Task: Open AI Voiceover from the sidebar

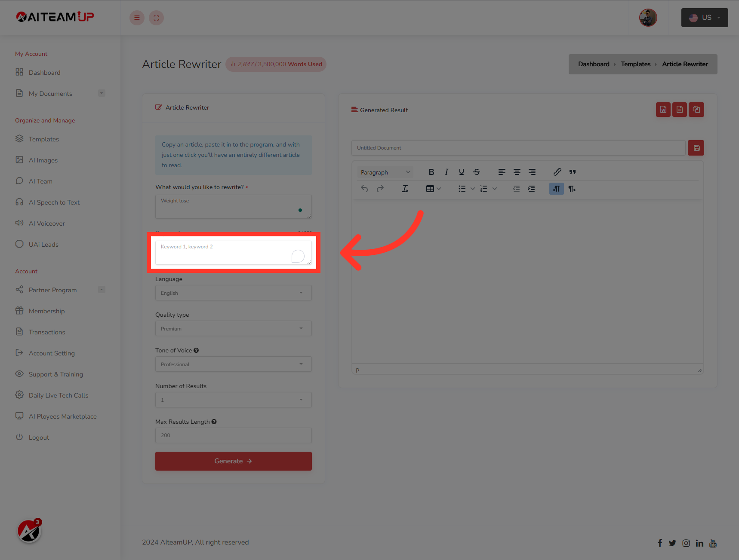Action: pos(46,223)
